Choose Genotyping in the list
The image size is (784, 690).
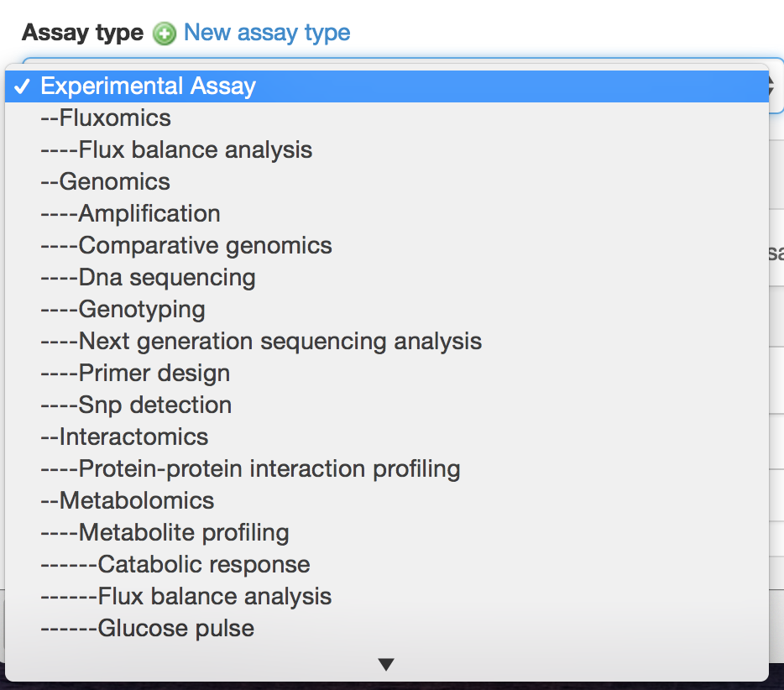coord(123,310)
